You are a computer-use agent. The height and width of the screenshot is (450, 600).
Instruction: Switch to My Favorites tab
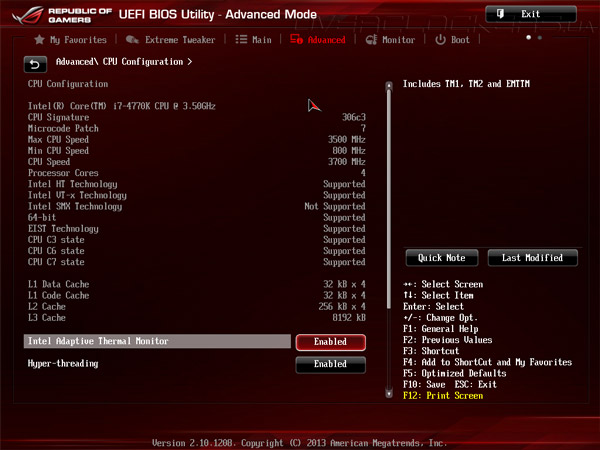[x=70, y=40]
